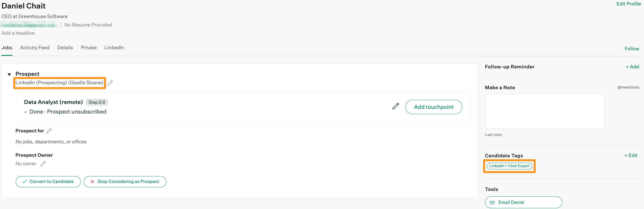Select the Jobs tab
Screen dimensions: 644x209
pyautogui.click(x=7, y=48)
